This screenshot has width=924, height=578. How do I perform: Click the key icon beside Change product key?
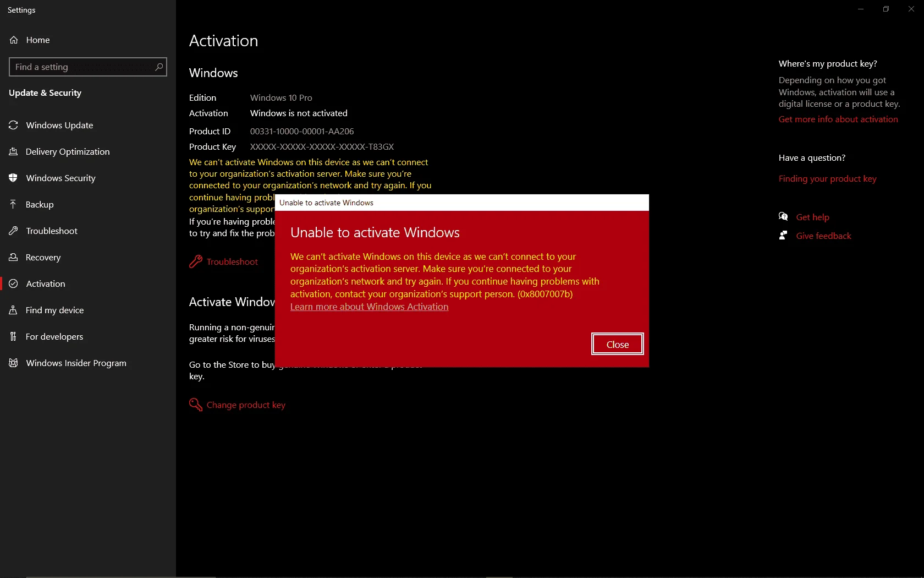196,405
